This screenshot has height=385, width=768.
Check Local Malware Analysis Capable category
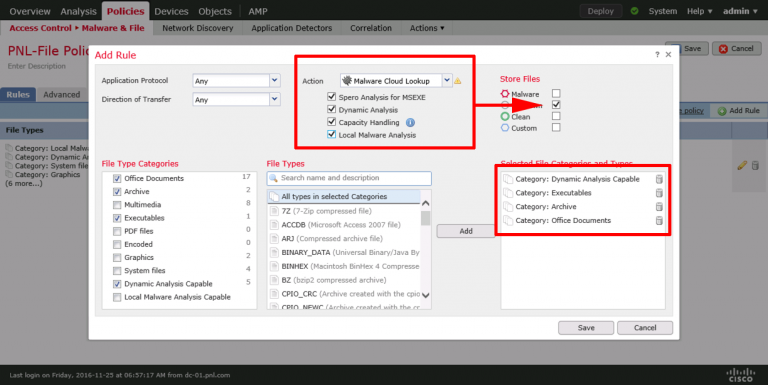coord(117,297)
